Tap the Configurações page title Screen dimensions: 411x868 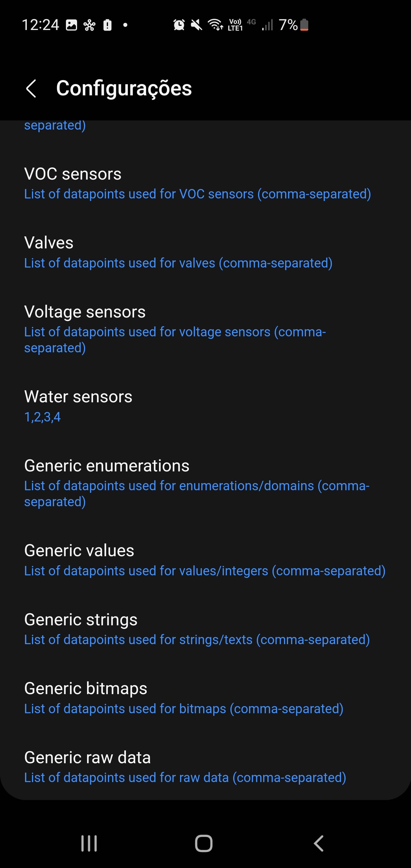click(124, 88)
